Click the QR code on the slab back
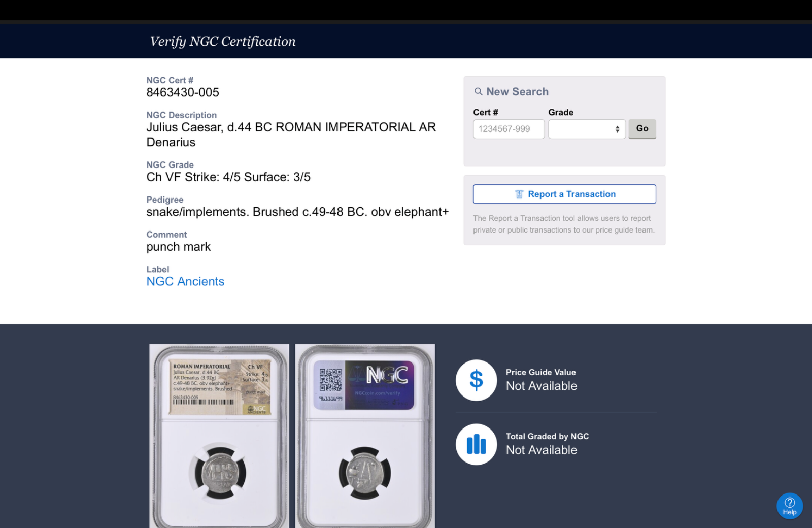812x528 pixels. 330,380
